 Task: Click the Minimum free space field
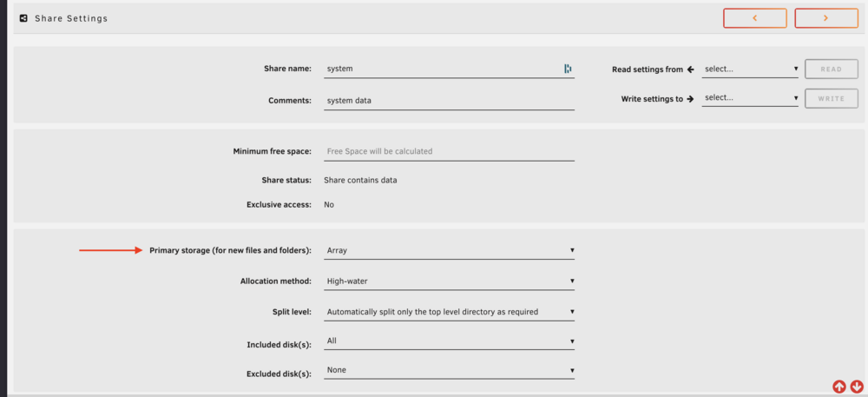click(449, 151)
